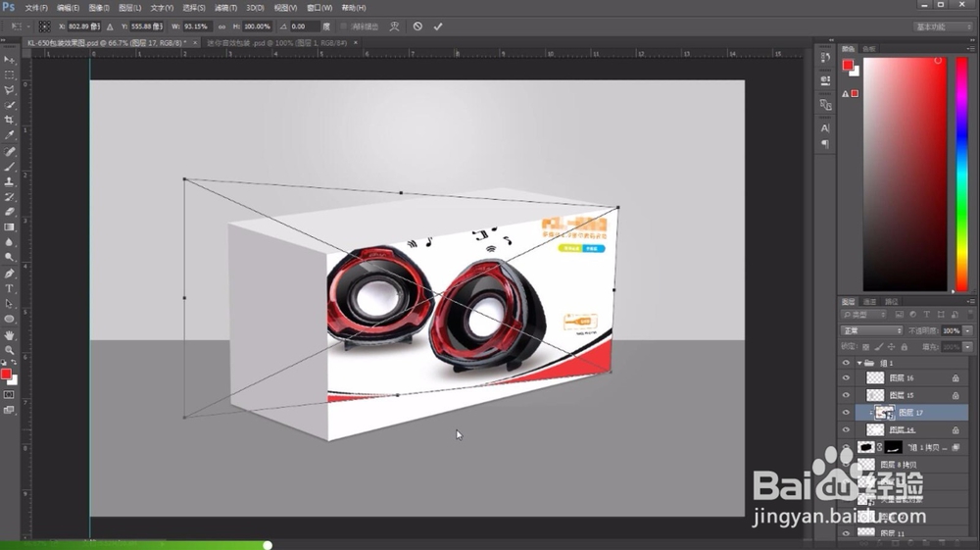Toggle relative positioning triangle icon
Viewport: 980px width, 550px height.
(x=110, y=26)
